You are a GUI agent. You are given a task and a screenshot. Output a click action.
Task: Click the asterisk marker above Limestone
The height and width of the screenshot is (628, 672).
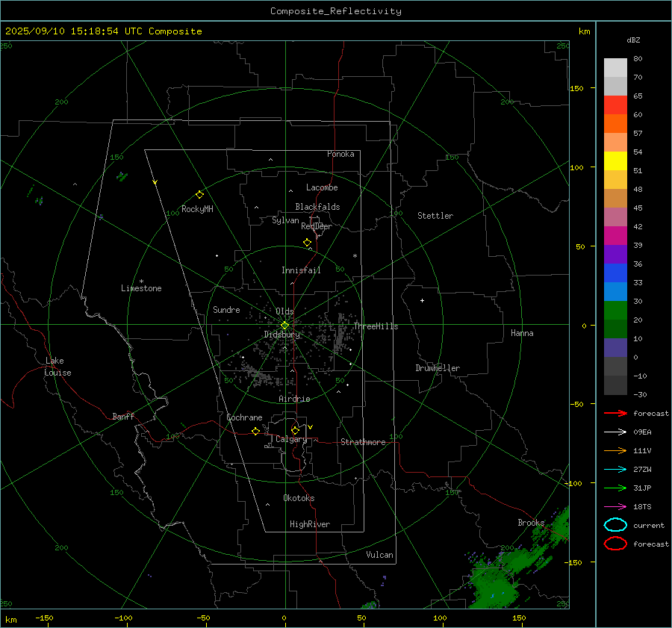[141, 282]
